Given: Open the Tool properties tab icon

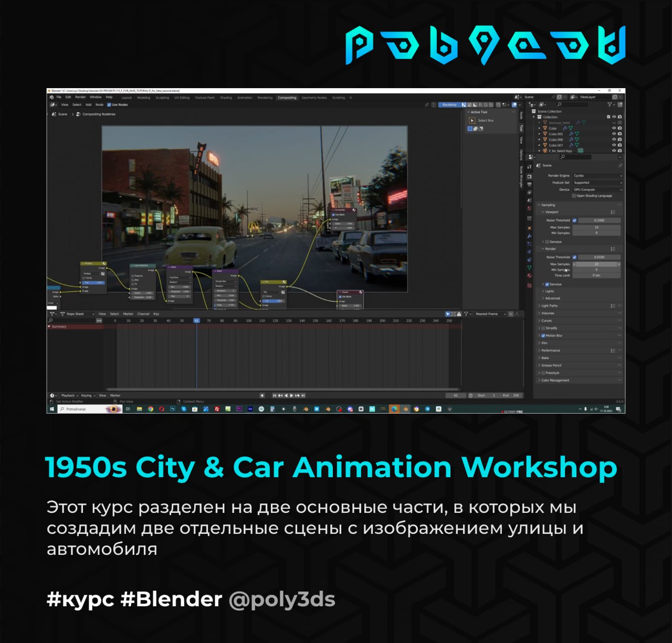Looking at the screenshot, I should click(x=529, y=167).
